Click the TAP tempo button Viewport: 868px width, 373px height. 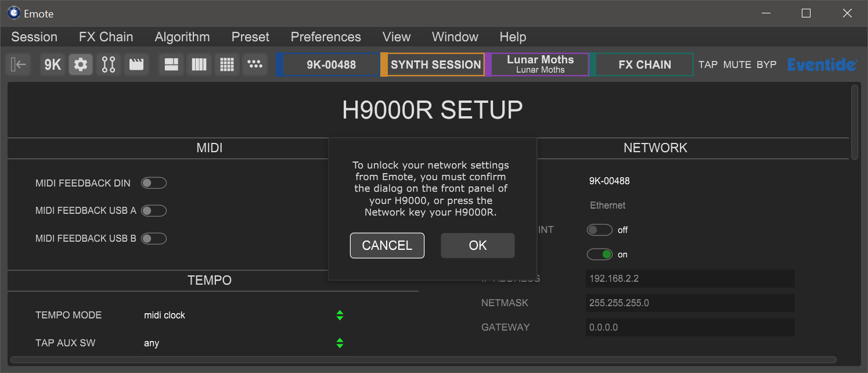pyautogui.click(x=708, y=64)
